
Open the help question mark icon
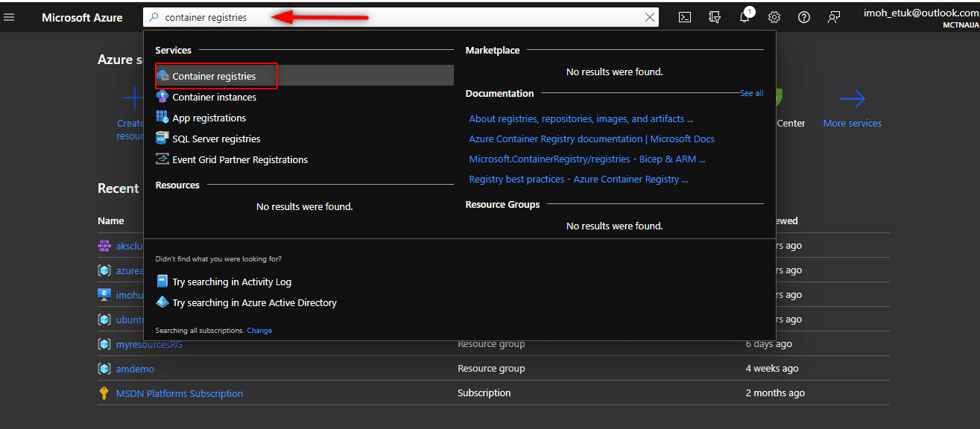804,17
